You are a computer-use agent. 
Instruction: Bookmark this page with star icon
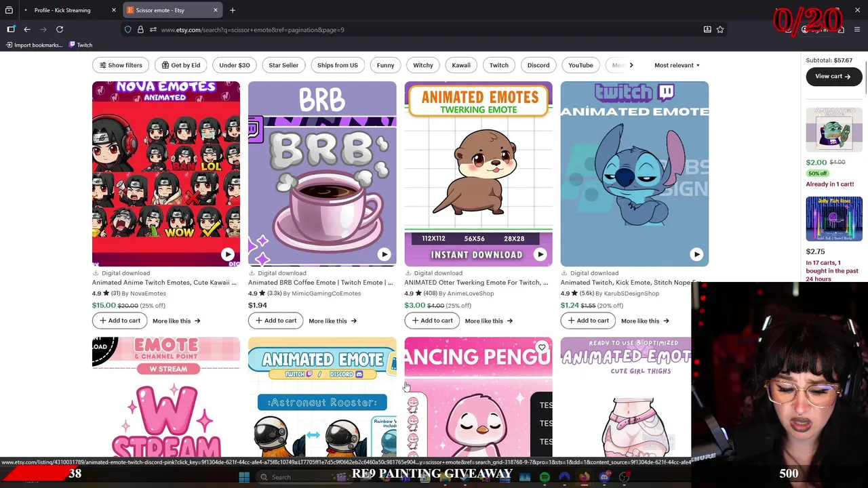point(720,30)
